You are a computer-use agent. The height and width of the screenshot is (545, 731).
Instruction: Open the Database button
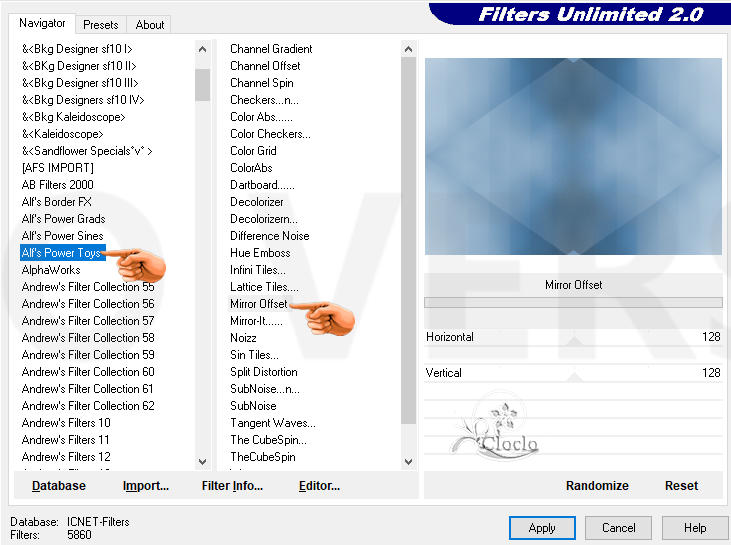59,486
